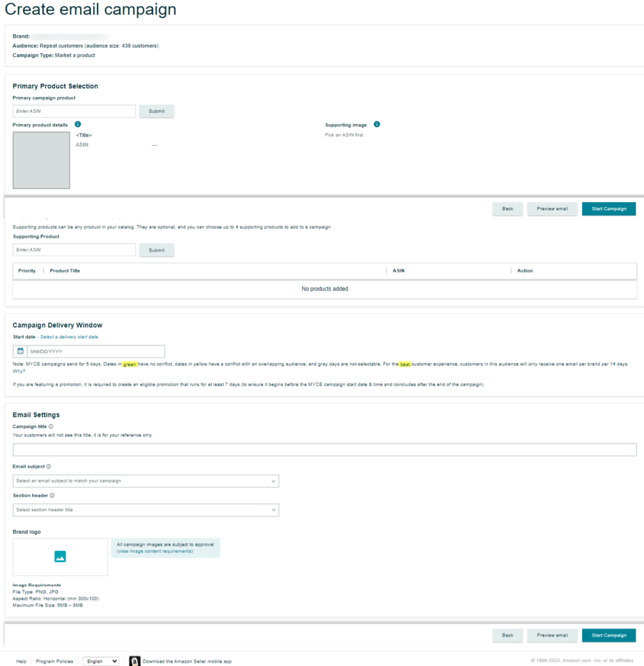Submit the primary campaign product ASIN
Screen dimensions: 644x666
[x=156, y=111]
